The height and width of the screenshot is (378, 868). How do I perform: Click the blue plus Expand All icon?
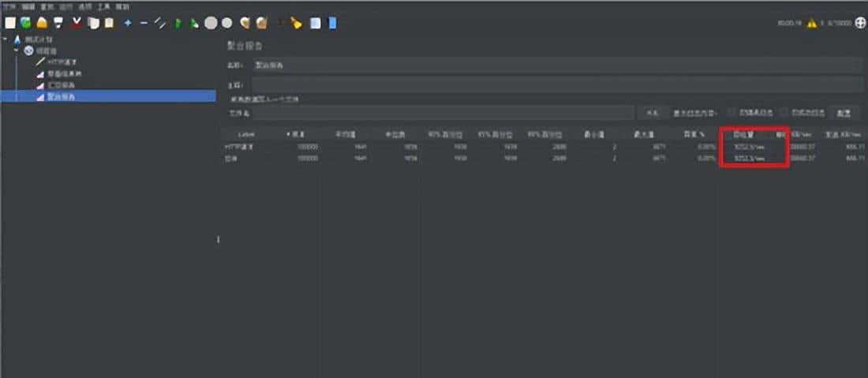128,23
